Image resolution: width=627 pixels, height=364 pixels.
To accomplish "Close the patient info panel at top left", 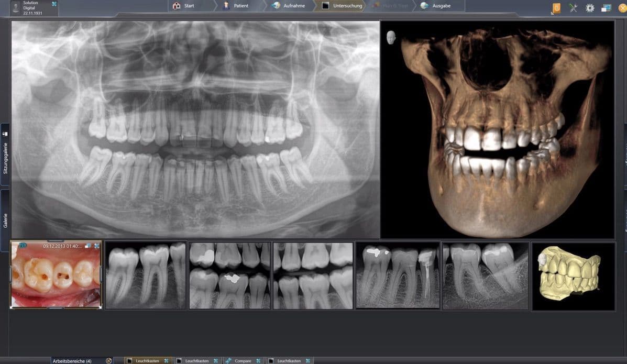I will click(x=54, y=4).
